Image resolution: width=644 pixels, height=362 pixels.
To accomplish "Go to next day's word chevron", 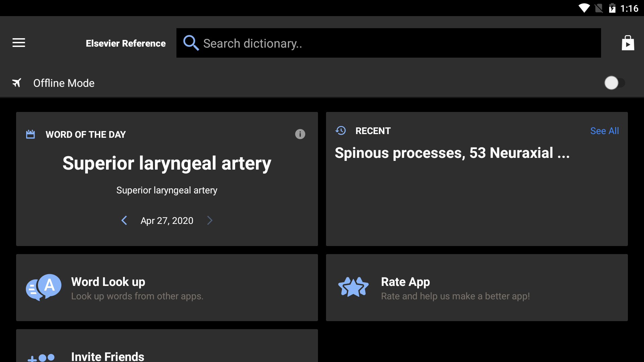I will [210, 220].
